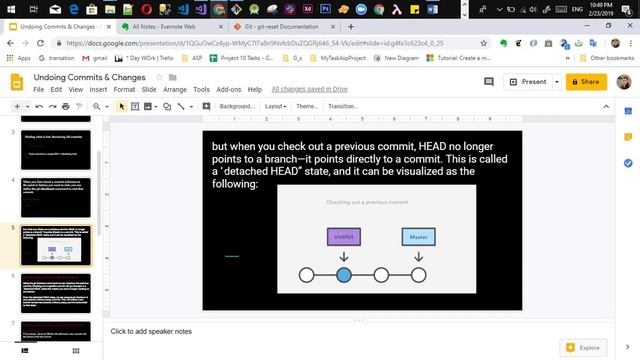
Task: Switch to grid view icon
Action: 76,351
